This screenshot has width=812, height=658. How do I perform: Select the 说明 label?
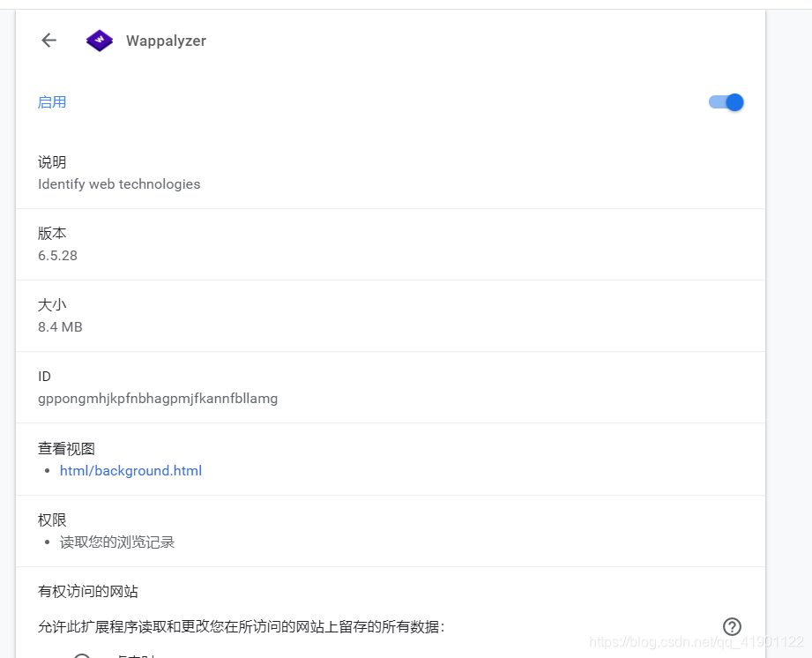52,161
